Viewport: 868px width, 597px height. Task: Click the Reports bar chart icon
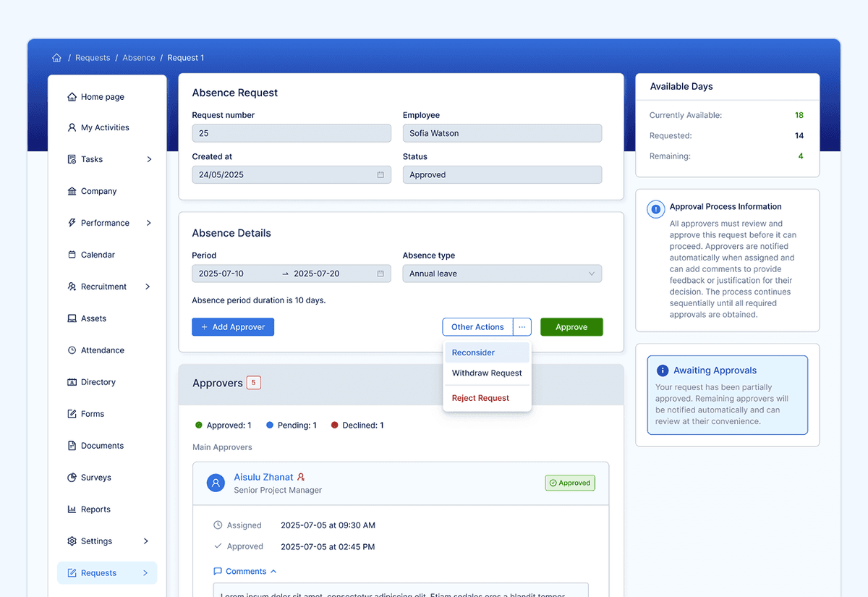[x=72, y=509]
